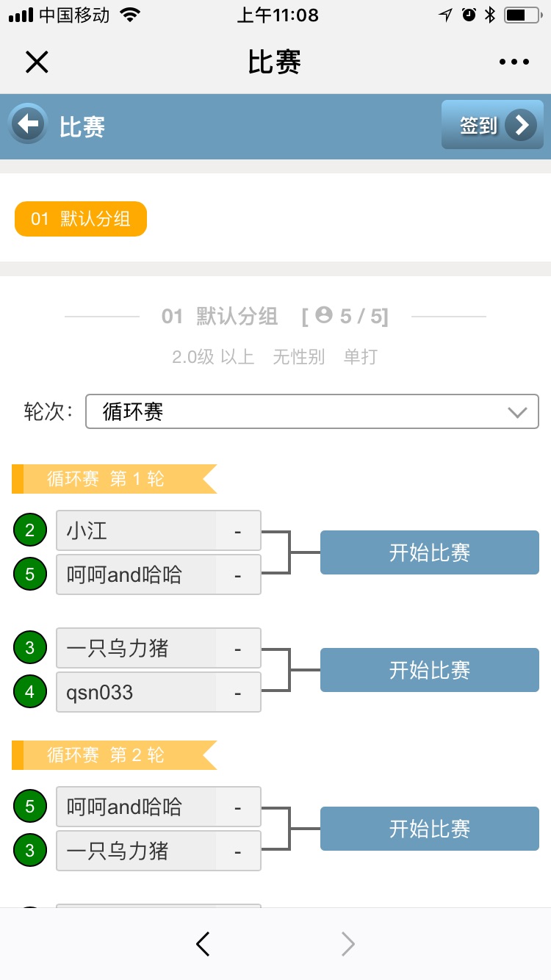This screenshot has height=980, width=551.
Task: Tap the 签到 check-in button
Action: [492, 126]
